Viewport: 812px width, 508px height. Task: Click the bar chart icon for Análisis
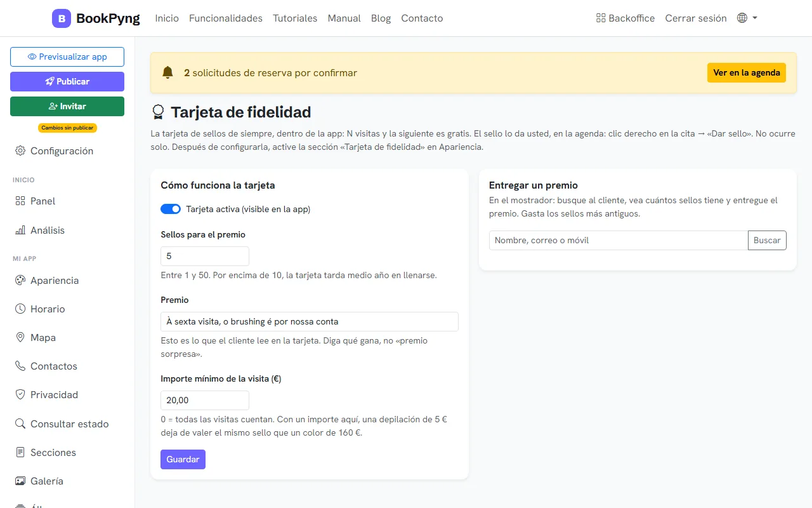point(20,230)
